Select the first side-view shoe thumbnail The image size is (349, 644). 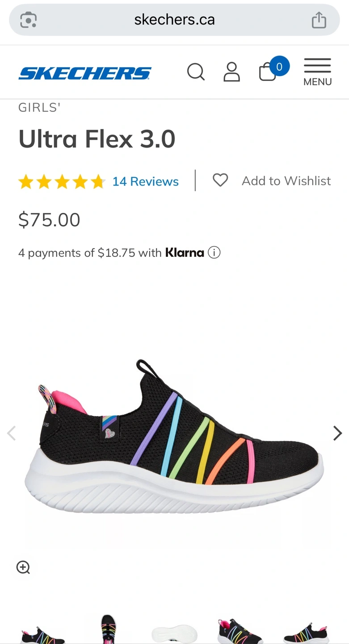point(43,633)
